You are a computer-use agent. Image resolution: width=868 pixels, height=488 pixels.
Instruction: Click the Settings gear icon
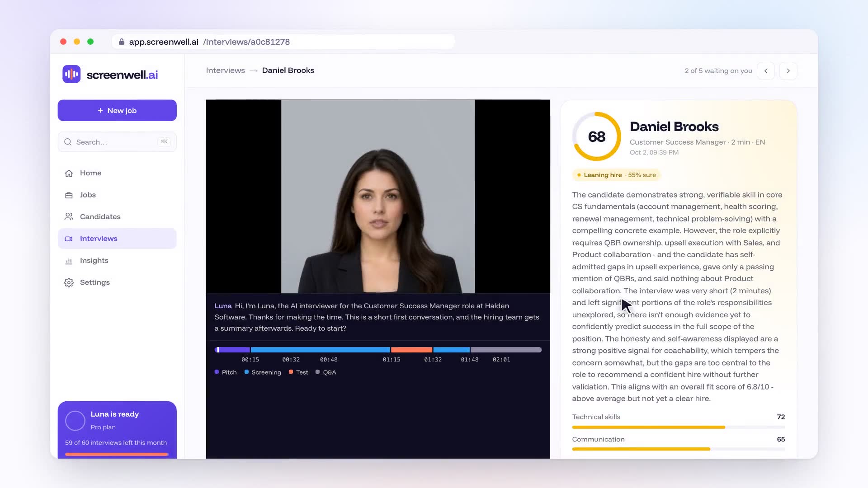(69, 282)
